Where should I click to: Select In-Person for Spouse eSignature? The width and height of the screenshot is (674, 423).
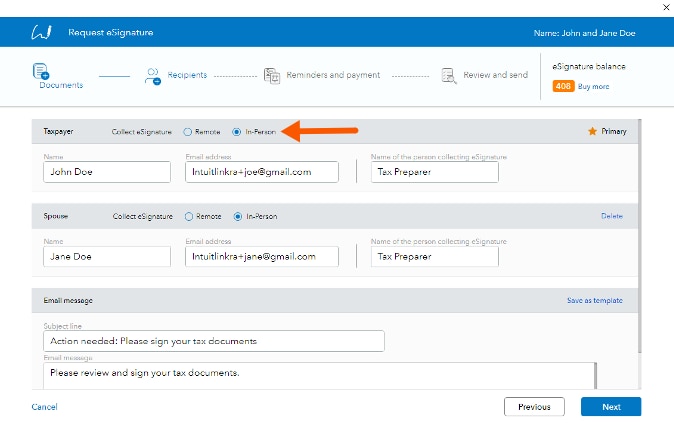238,216
